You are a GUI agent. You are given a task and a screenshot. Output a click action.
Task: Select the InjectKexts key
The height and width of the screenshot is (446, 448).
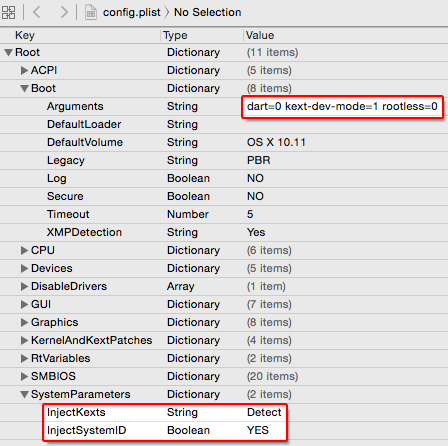(x=76, y=413)
